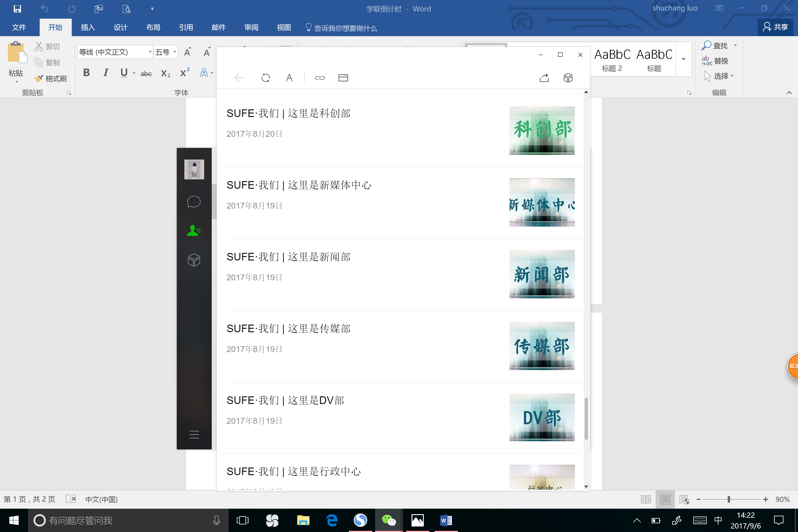Toggle strikethrough formatting
The height and width of the screenshot is (532, 798).
[146, 73]
